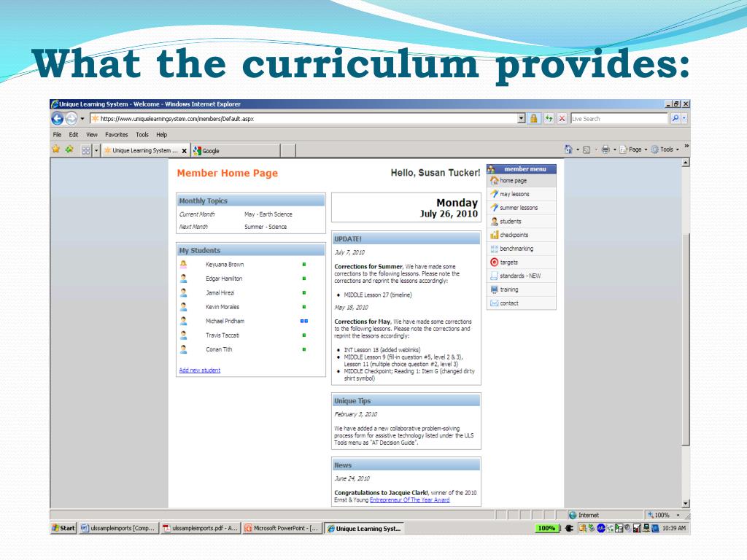Screen dimensions: 747x560
Task: Click Michael Pridham's blue status squares
Action: click(304, 321)
